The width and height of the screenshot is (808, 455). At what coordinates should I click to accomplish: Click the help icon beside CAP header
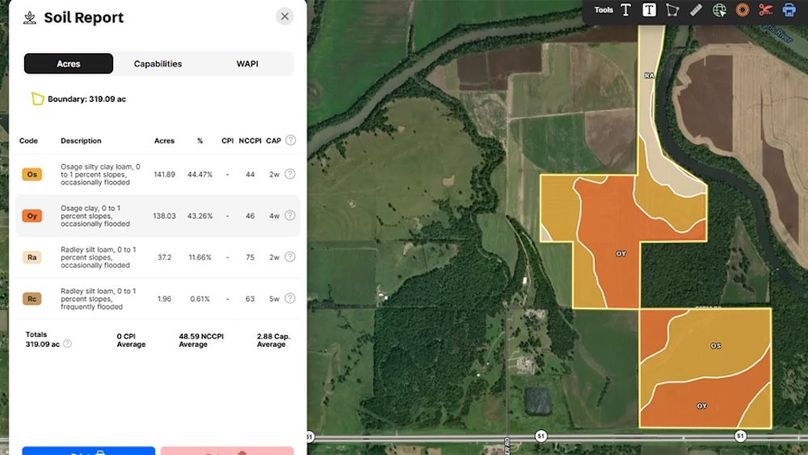click(290, 141)
